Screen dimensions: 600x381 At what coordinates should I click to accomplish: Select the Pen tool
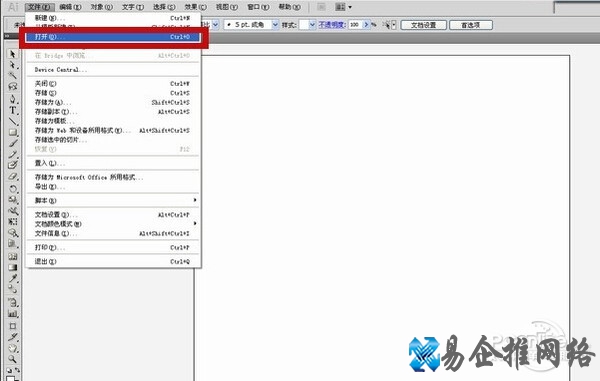13,99
